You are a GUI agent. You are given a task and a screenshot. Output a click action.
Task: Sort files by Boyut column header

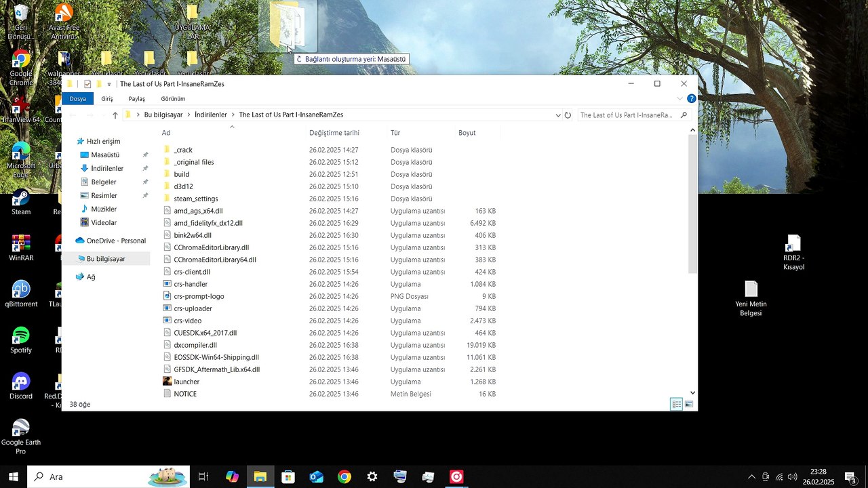click(467, 133)
